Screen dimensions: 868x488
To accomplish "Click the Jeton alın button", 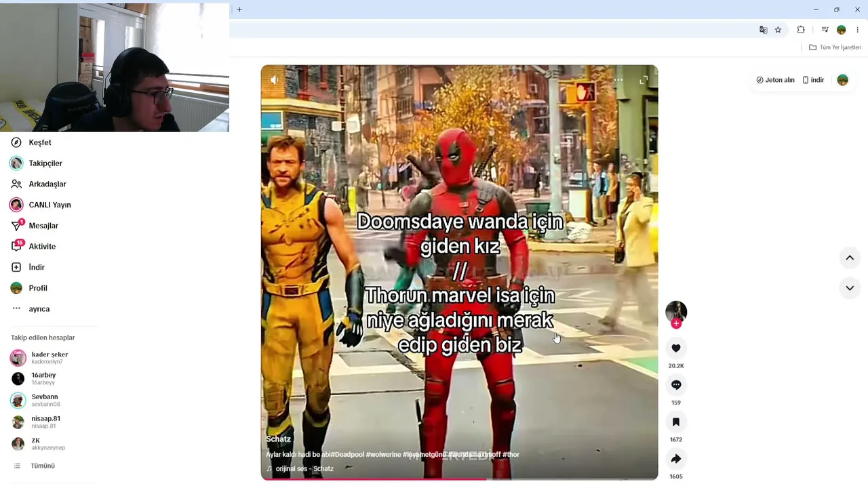I will 776,80.
